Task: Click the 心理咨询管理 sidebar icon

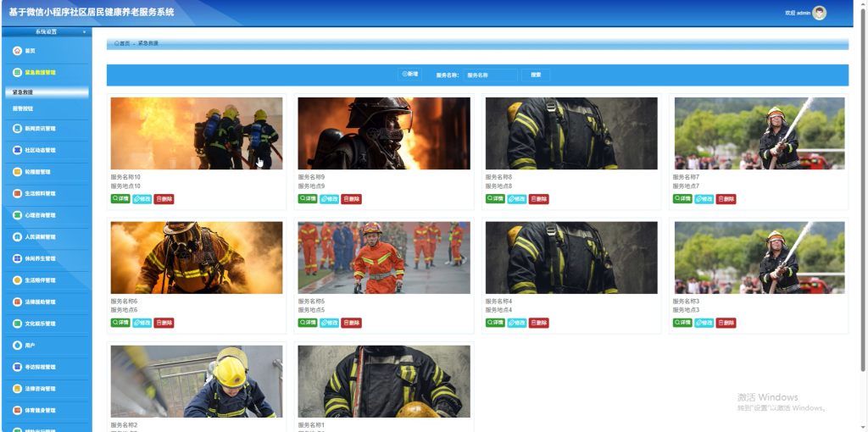Action: tap(17, 215)
